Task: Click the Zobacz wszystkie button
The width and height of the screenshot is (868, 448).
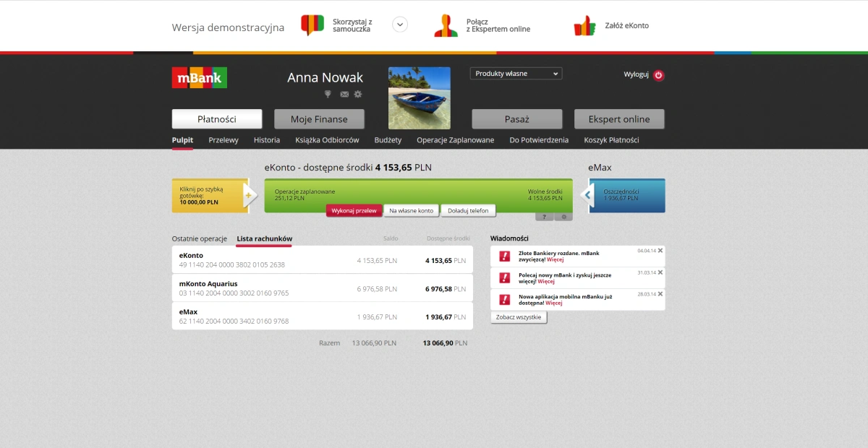Action: pos(519,317)
